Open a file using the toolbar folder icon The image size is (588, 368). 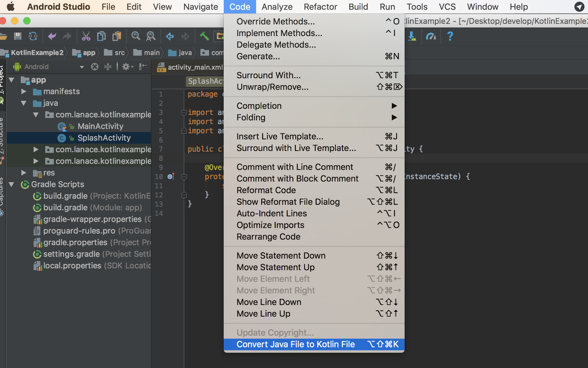click(4, 36)
